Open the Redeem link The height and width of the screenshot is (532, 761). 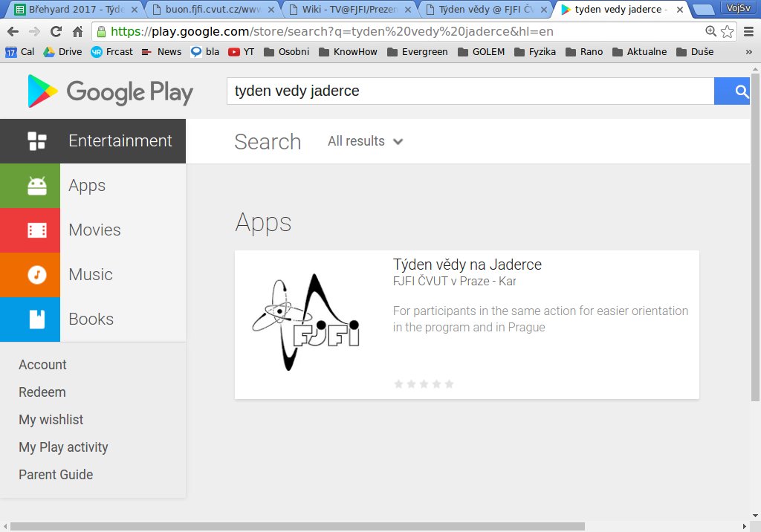(42, 392)
